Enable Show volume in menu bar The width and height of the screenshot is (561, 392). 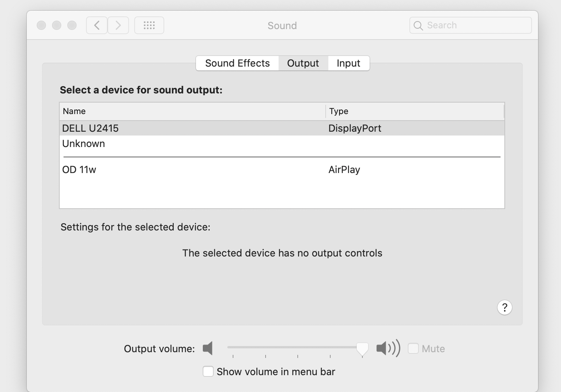click(208, 371)
